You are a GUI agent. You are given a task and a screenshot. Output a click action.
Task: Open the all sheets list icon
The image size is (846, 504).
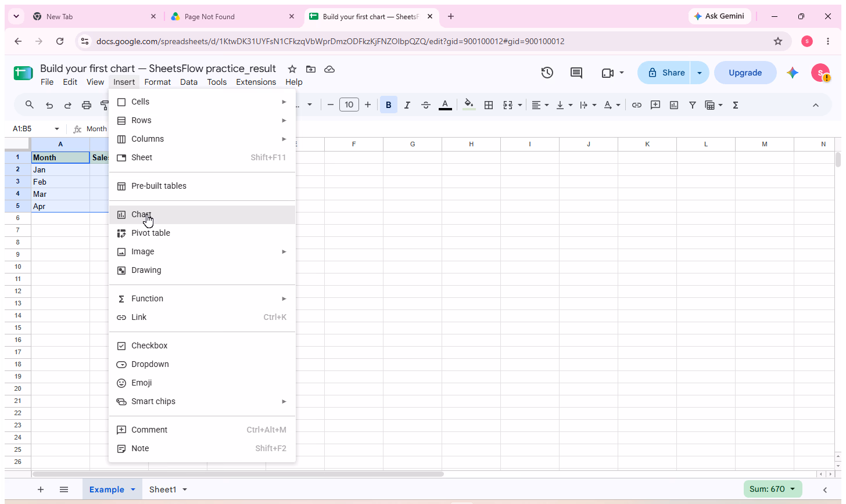click(x=64, y=489)
